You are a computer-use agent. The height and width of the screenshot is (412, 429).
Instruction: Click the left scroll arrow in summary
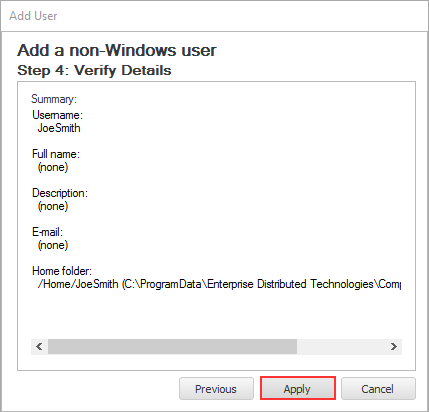(x=39, y=347)
